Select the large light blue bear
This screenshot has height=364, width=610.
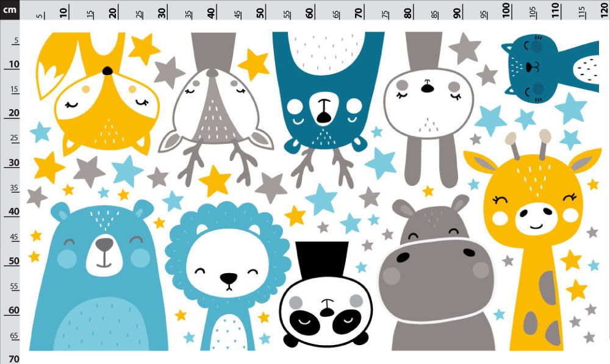coord(99,276)
